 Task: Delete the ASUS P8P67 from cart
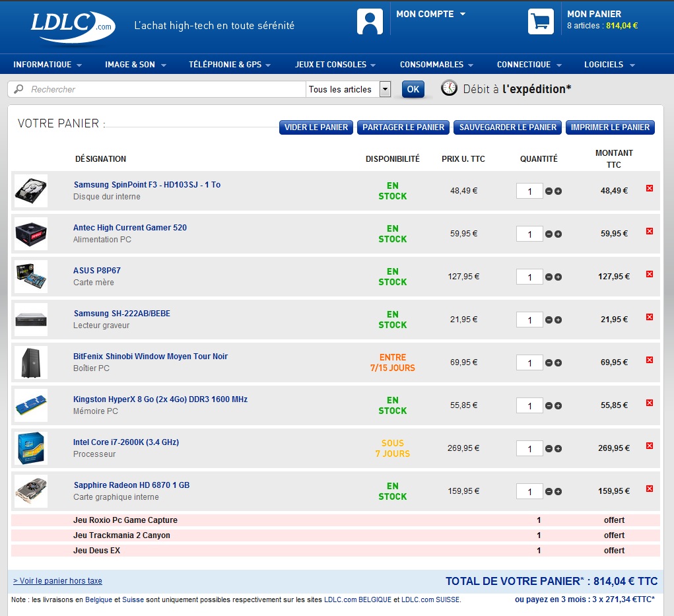tap(649, 275)
